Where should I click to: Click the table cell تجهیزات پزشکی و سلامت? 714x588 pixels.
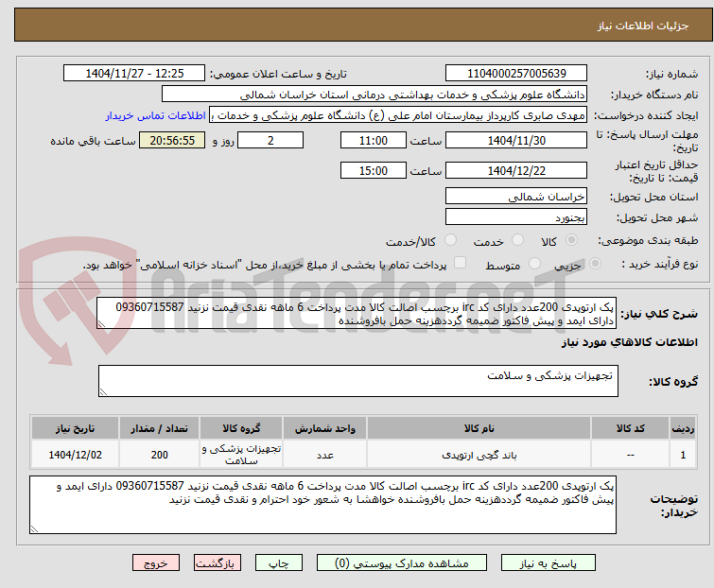pos(241,454)
